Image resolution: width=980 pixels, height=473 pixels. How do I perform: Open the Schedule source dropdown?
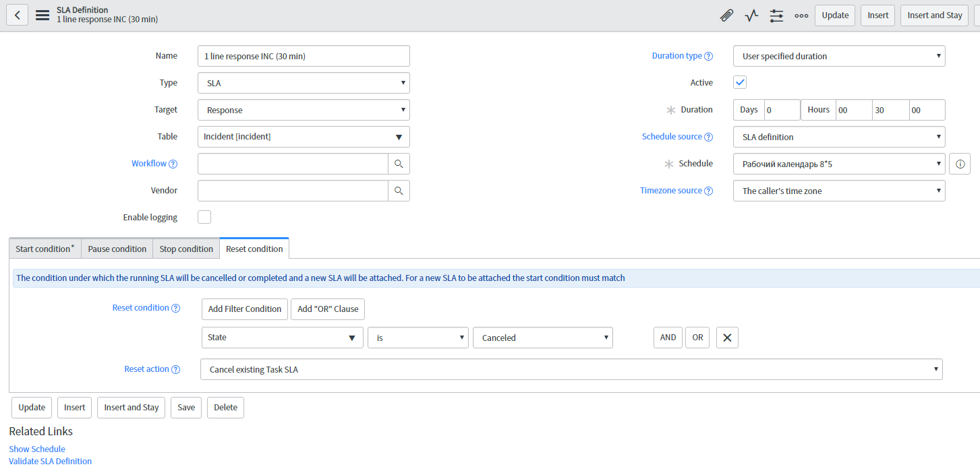(839, 137)
